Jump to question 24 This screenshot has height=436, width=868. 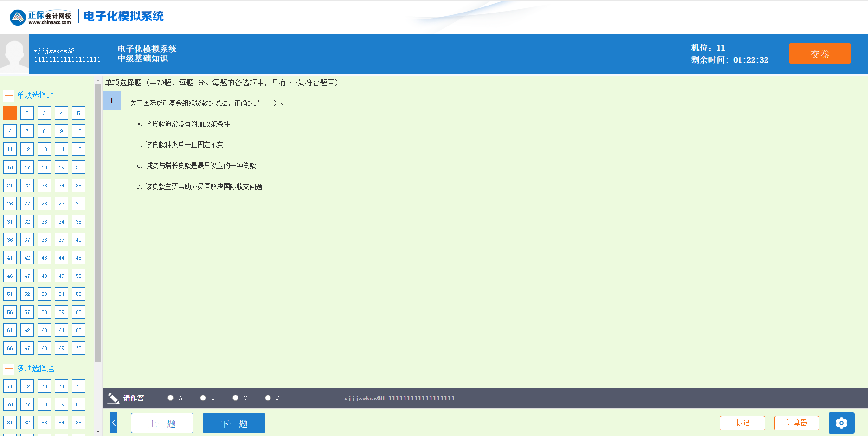pyautogui.click(x=61, y=186)
